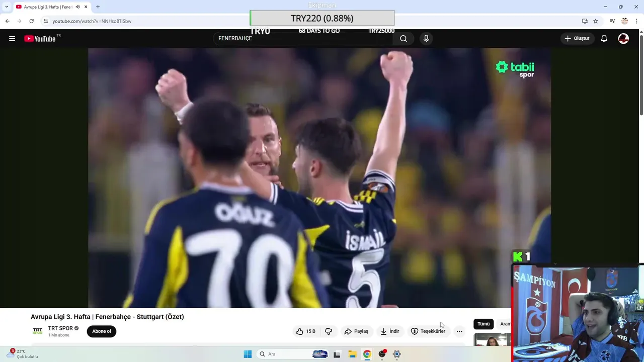View site information icon in address bar

point(46,21)
